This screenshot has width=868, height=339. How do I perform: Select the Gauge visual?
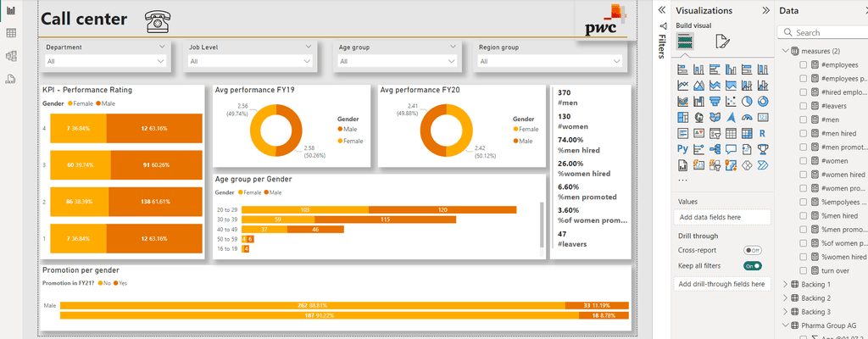(x=747, y=118)
